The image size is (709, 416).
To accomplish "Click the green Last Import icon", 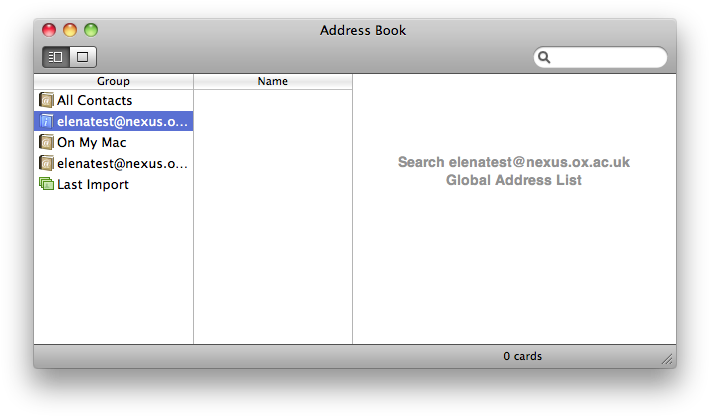I will coord(46,184).
